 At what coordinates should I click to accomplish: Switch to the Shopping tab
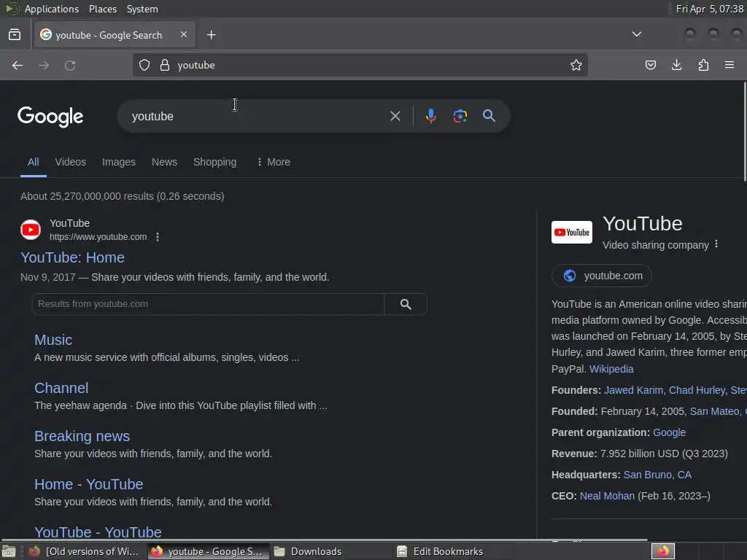point(215,162)
